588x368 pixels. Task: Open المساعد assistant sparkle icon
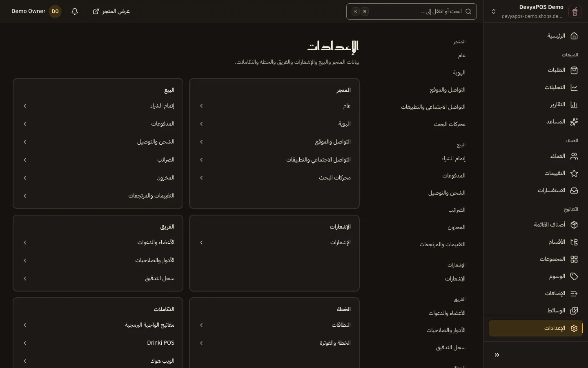click(574, 122)
